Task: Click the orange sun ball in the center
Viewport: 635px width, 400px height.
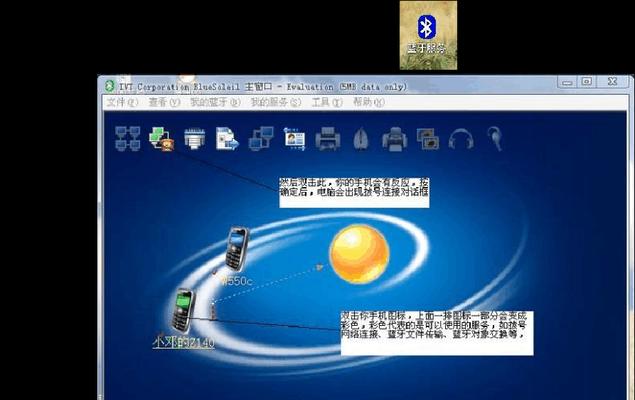Action: click(x=359, y=254)
